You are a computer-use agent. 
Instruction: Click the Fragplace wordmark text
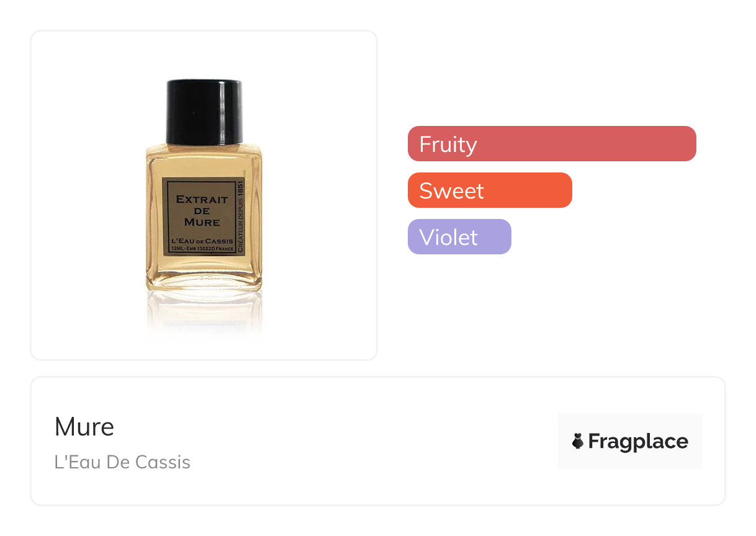pyautogui.click(x=638, y=442)
